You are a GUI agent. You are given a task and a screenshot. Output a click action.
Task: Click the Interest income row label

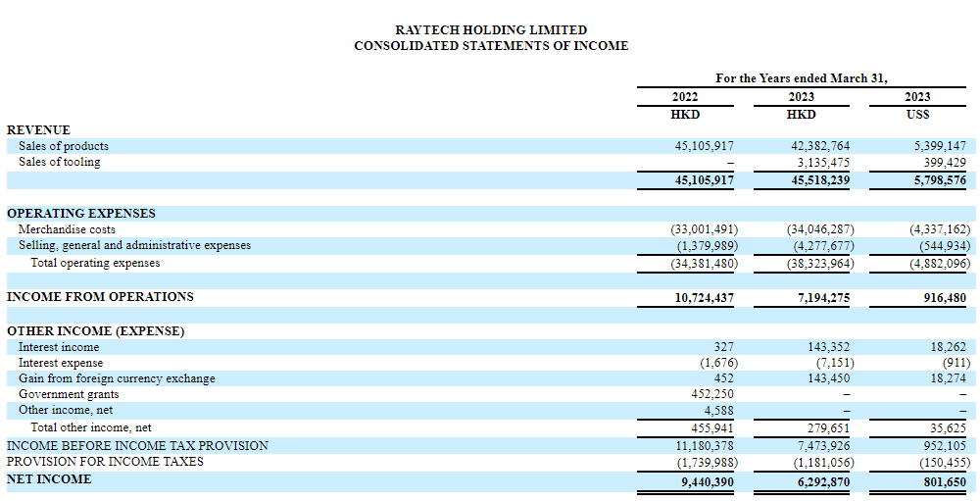pos(59,347)
